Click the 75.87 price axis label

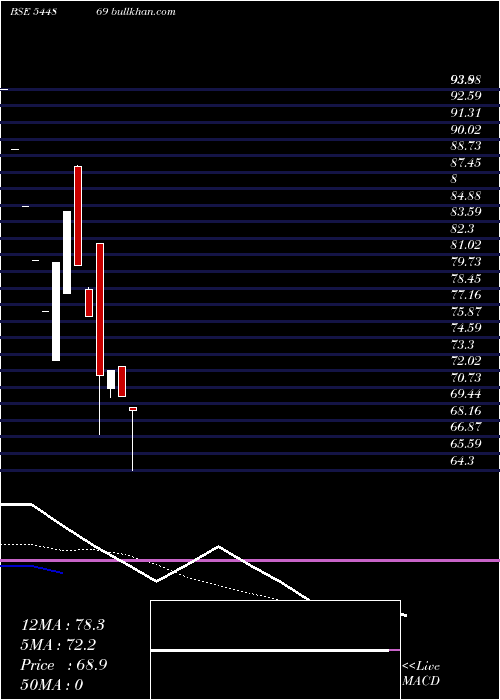(466, 312)
